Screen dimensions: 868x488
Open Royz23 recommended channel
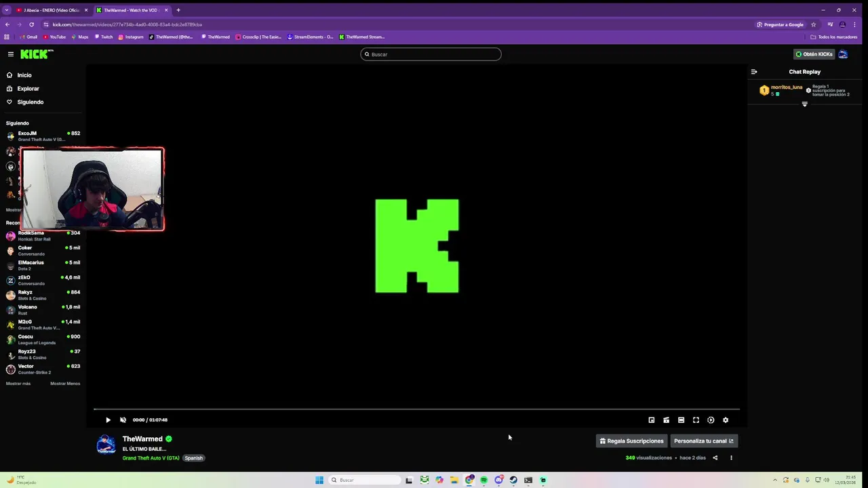(x=43, y=354)
